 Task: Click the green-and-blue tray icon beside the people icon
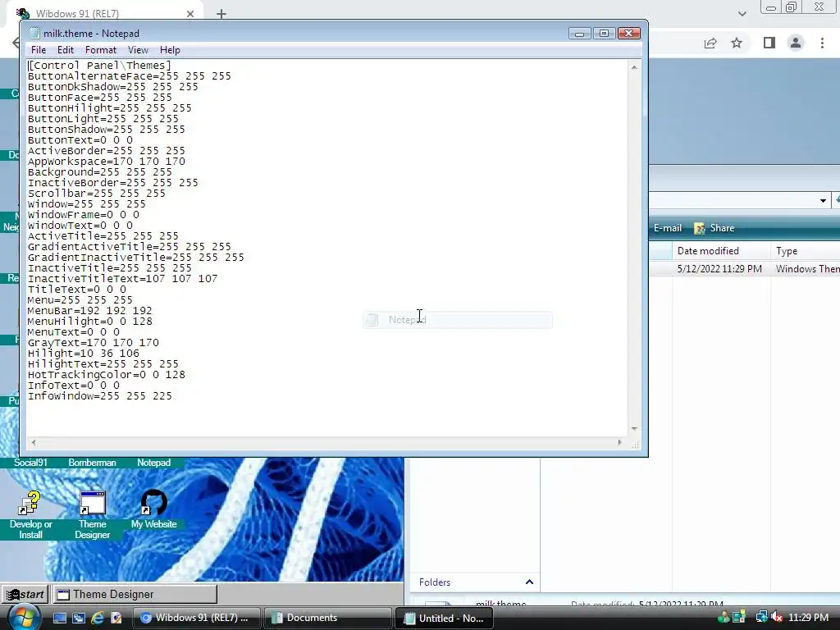pyautogui.click(x=739, y=617)
